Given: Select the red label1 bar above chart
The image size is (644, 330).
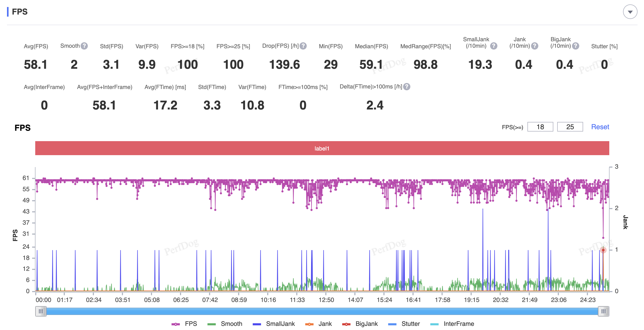Looking at the screenshot, I should click(322, 148).
